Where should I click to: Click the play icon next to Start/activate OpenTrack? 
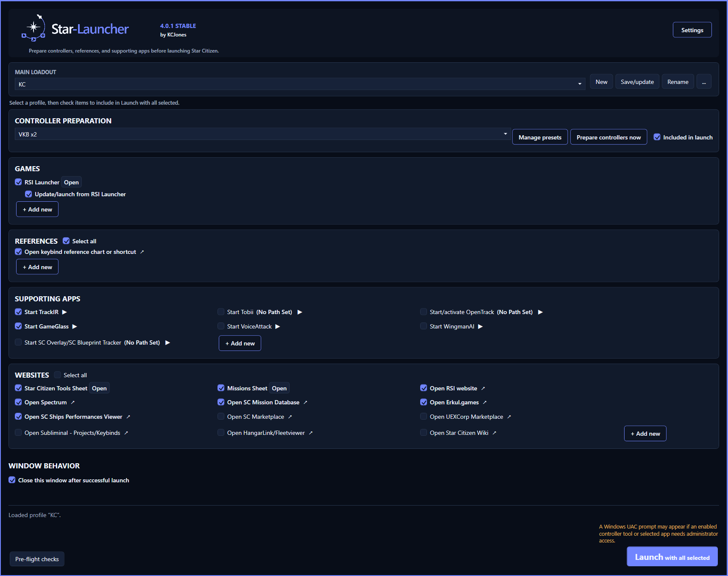540,312
